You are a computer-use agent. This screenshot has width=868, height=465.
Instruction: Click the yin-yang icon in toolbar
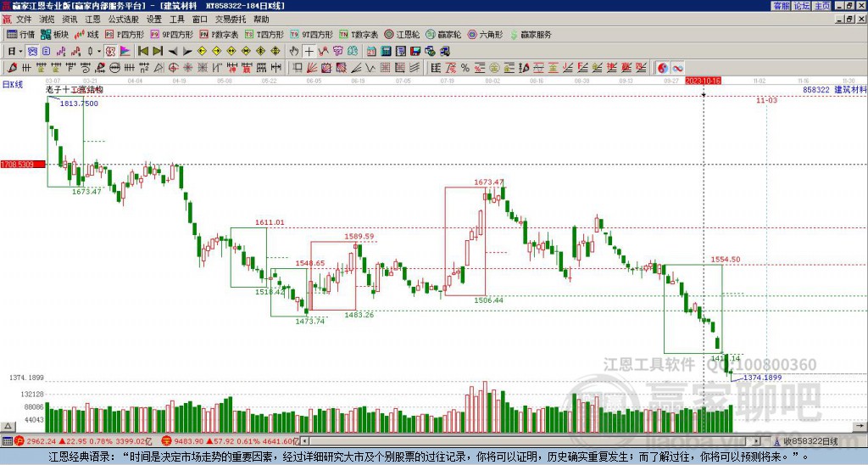pos(663,68)
